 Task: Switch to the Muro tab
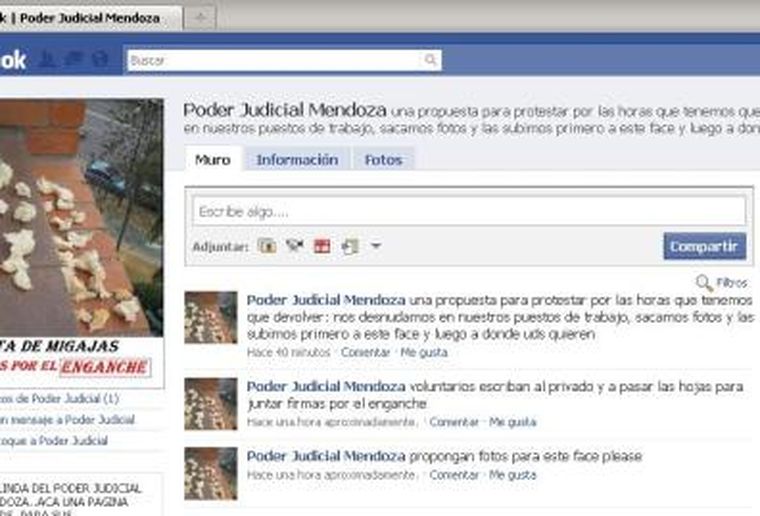coord(213,159)
